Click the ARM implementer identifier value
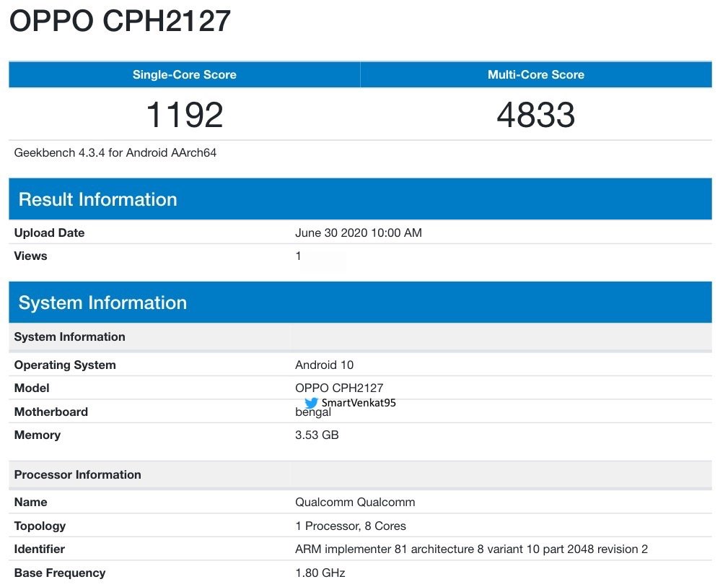The image size is (728, 587). pyautogui.click(x=471, y=549)
